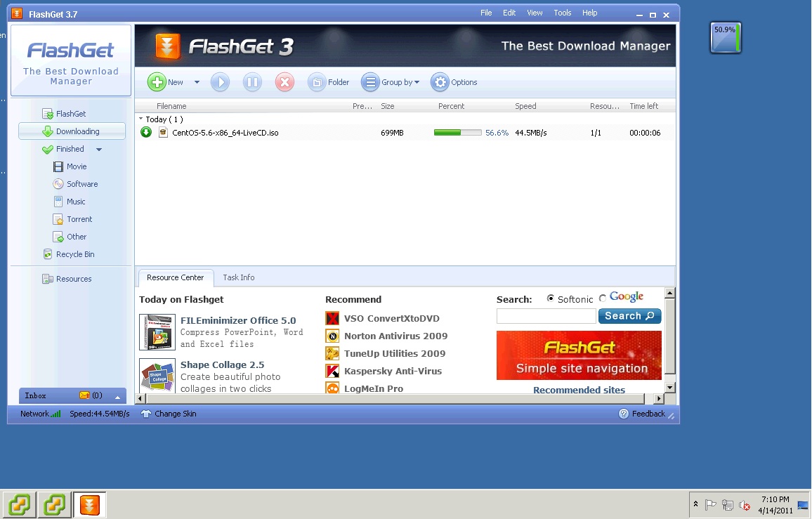
Task: Open the File menu
Action: [x=486, y=13]
